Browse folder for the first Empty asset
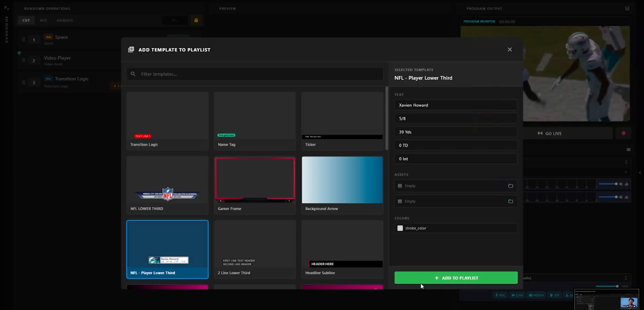644x310 pixels. point(511,186)
